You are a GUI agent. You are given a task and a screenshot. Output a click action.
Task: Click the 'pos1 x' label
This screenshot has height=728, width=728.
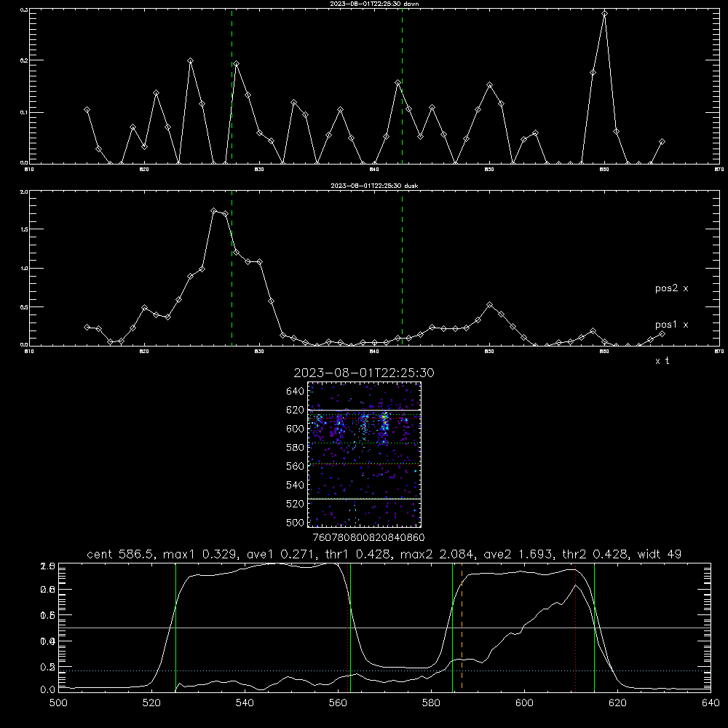(x=671, y=325)
